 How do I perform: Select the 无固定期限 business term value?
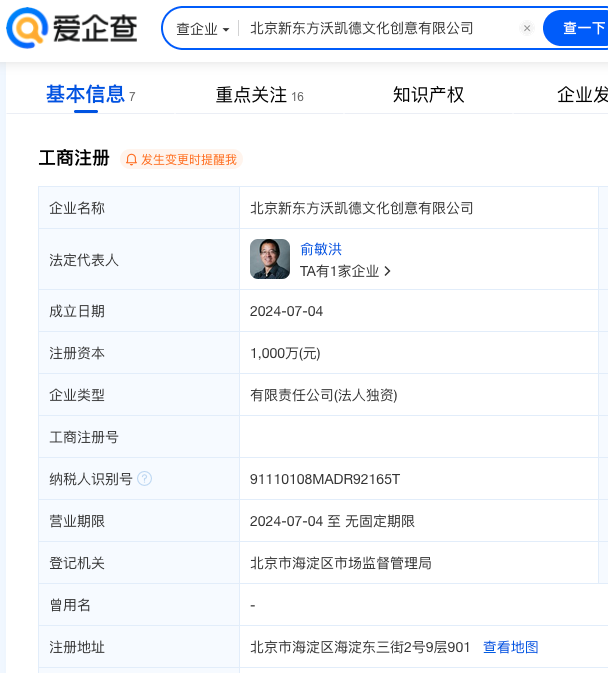coord(380,521)
